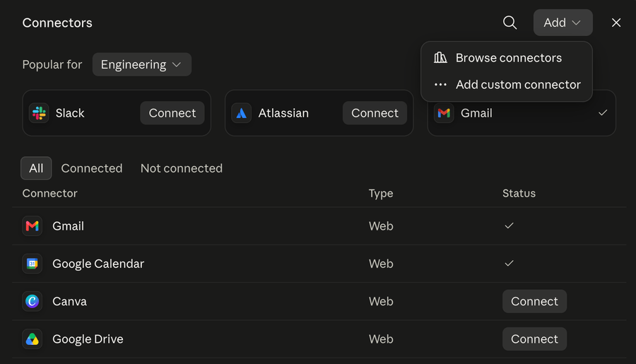Switch to the All filter tab
This screenshot has height=364, width=636.
point(36,168)
